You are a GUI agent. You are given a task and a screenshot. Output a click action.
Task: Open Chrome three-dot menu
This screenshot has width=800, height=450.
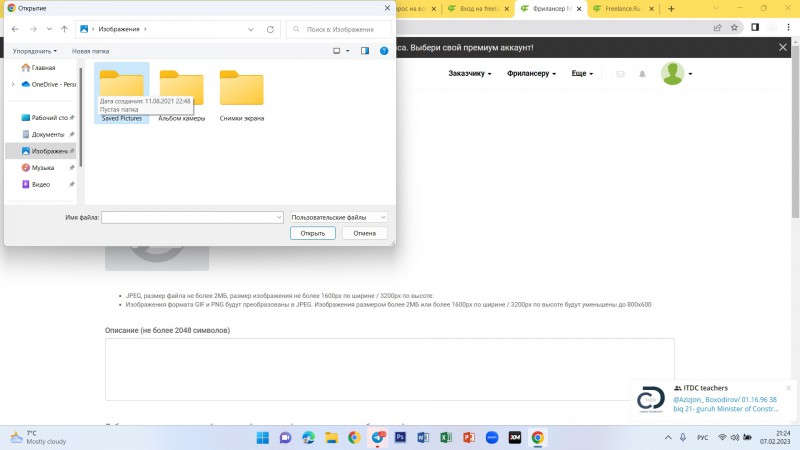point(788,28)
